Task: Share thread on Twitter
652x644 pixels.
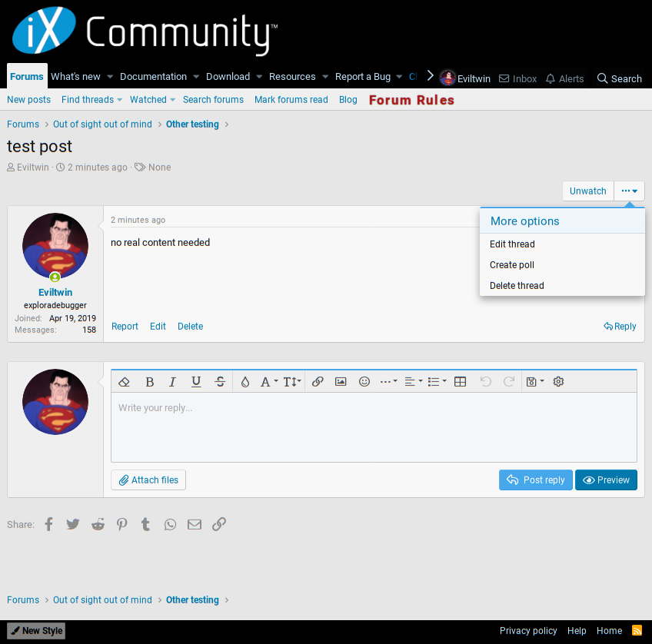Action: tap(73, 524)
